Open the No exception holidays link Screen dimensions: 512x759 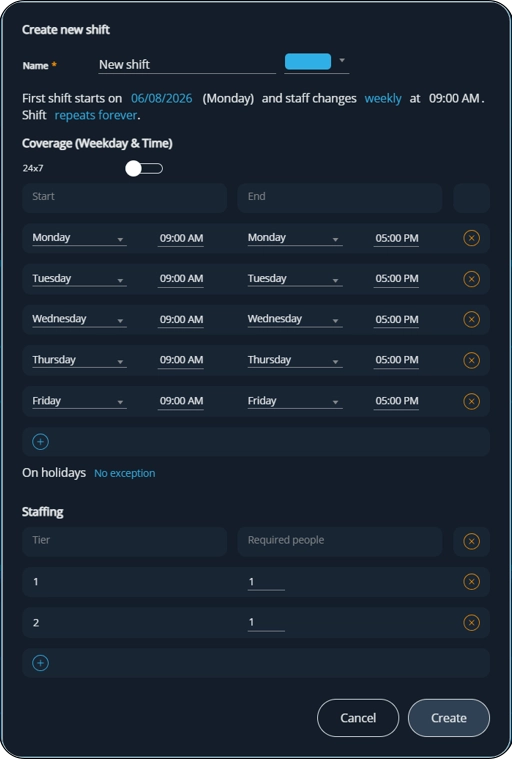[125, 473]
